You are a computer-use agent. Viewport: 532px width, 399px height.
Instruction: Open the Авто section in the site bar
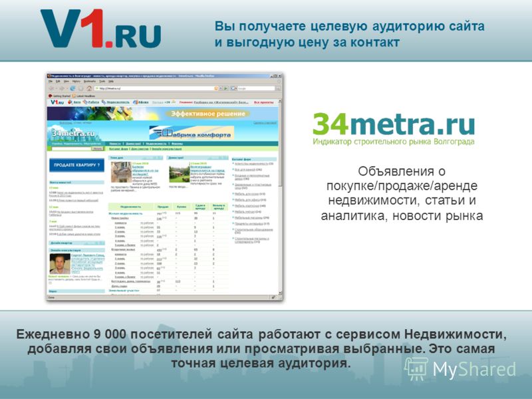74,102
